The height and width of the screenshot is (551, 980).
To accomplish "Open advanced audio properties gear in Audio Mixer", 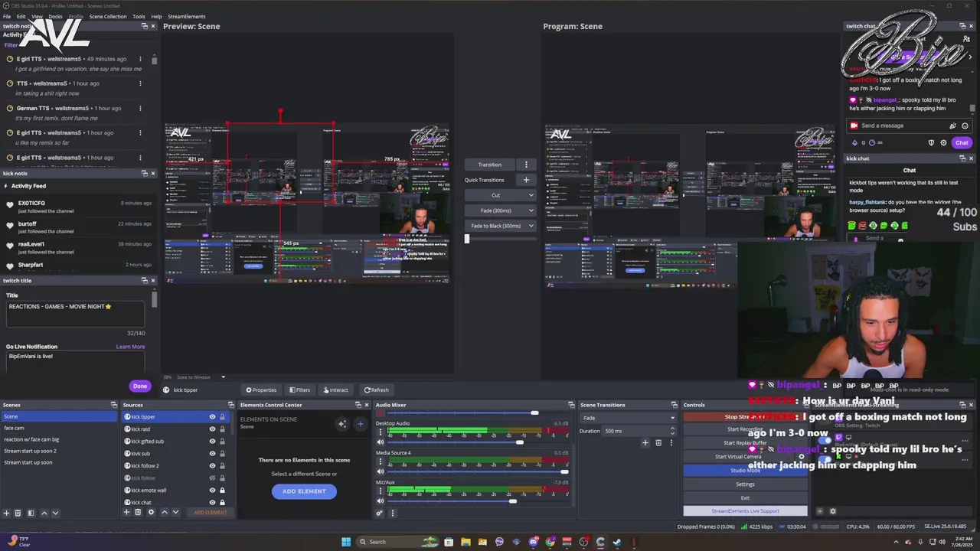I will tap(379, 513).
